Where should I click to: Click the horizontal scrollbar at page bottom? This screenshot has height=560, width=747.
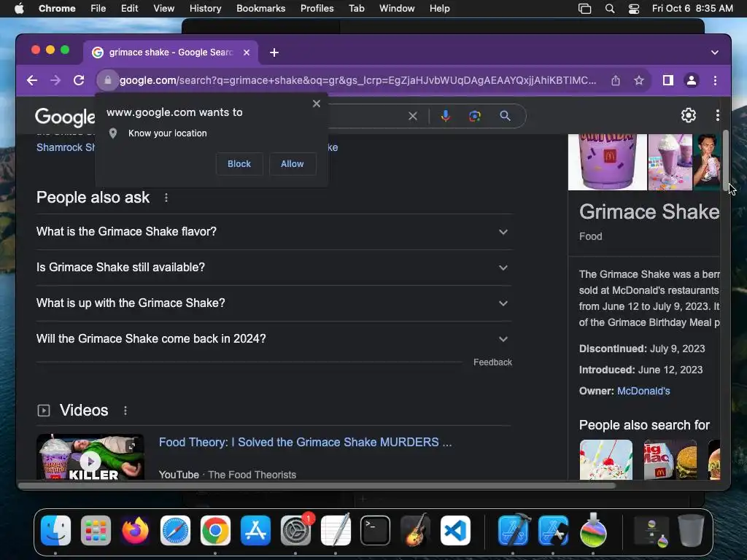coord(317,486)
